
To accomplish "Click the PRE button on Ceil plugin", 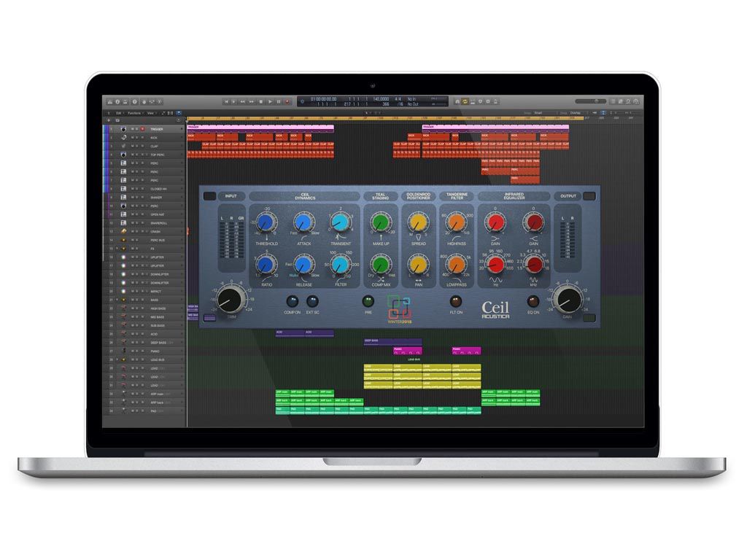I will tap(368, 301).
